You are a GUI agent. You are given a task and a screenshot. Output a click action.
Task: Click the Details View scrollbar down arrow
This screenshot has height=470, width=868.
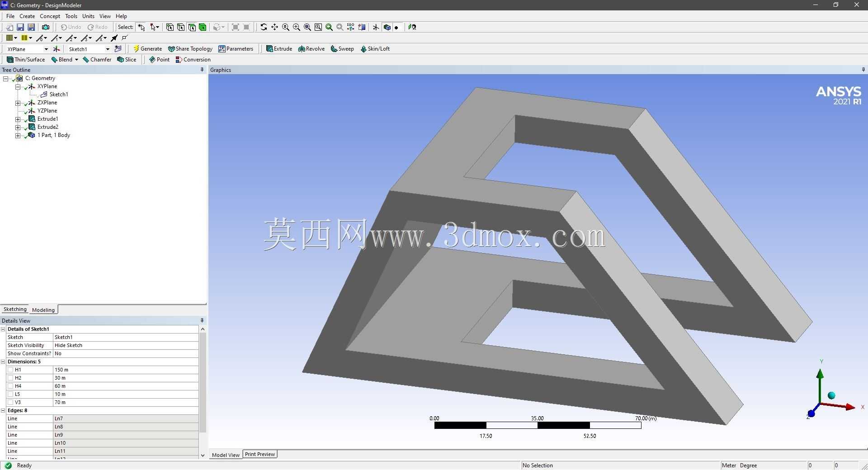203,456
